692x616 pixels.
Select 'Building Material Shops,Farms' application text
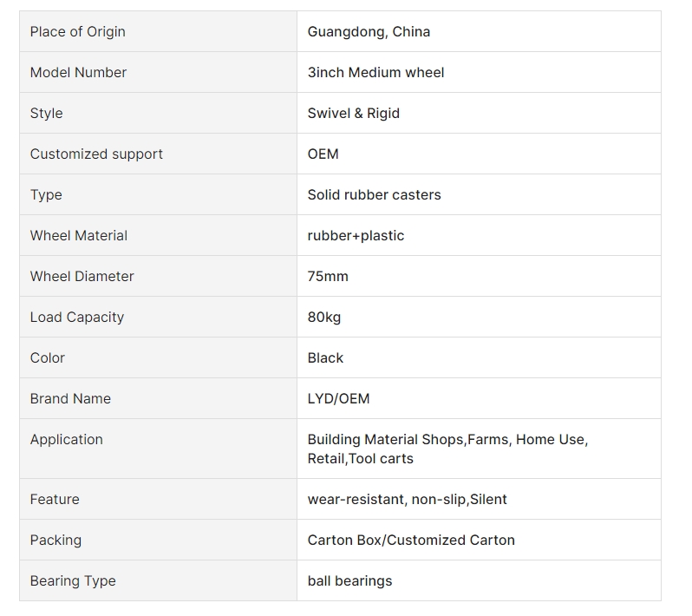coord(408,439)
